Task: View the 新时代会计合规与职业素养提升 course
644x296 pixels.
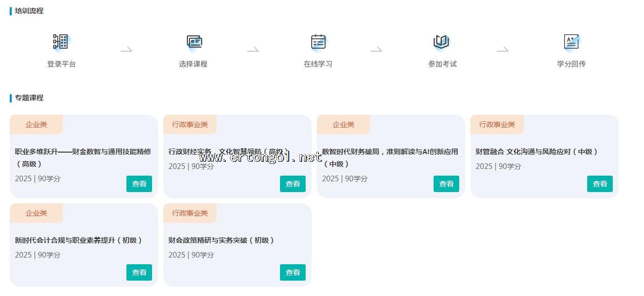Action: coord(139,272)
